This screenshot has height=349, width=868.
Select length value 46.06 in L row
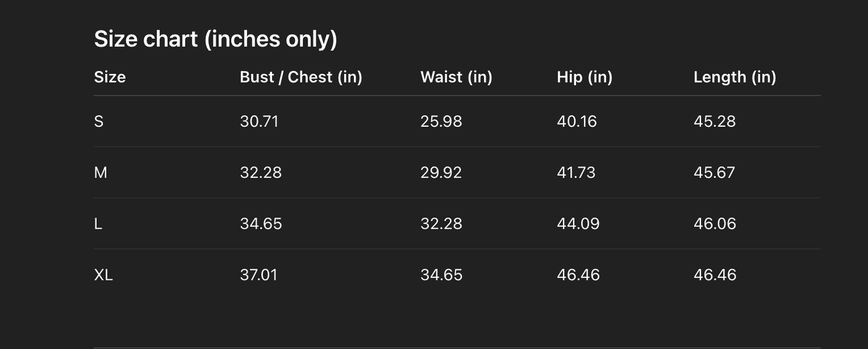point(714,223)
